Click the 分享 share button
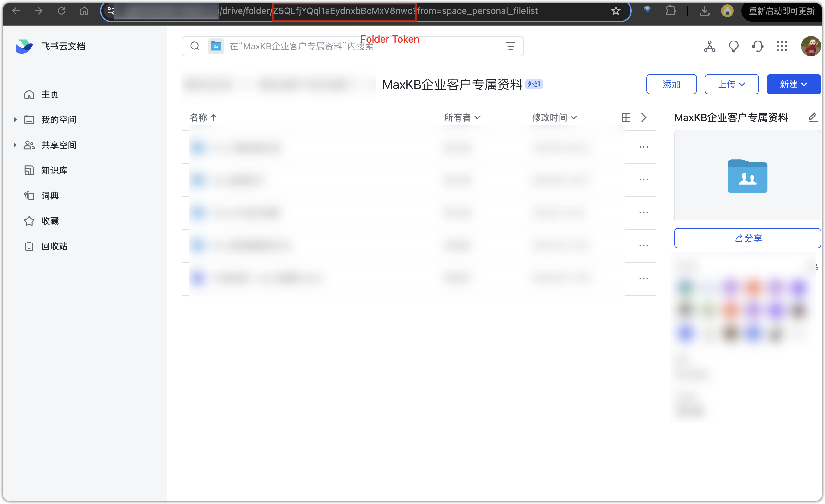The image size is (825, 504). pyautogui.click(x=747, y=238)
